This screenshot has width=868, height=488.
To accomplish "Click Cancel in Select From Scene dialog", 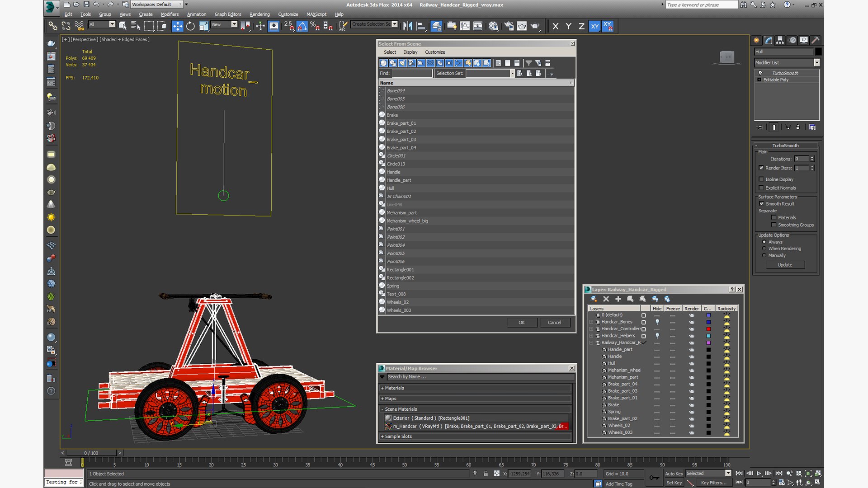I will [554, 323].
